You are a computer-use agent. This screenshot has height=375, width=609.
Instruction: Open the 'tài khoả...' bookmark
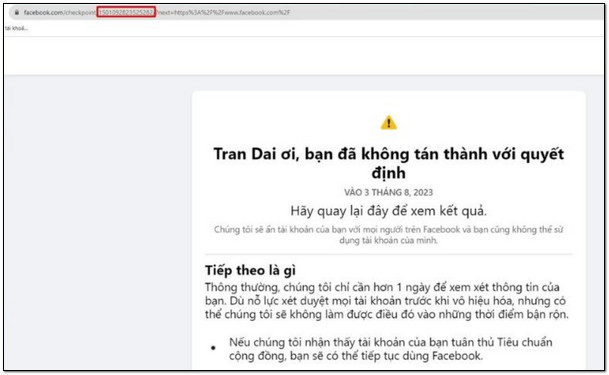pos(16,28)
